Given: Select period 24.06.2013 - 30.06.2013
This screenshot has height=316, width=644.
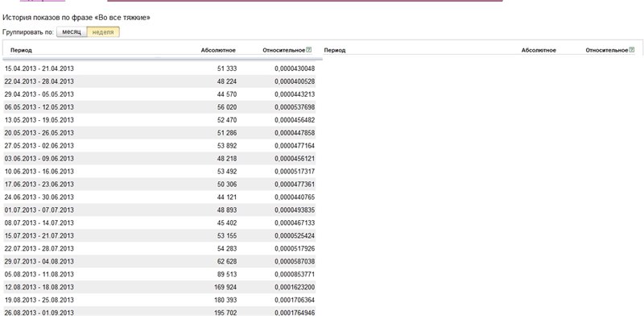Looking at the screenshot, I should coord(39,197).
